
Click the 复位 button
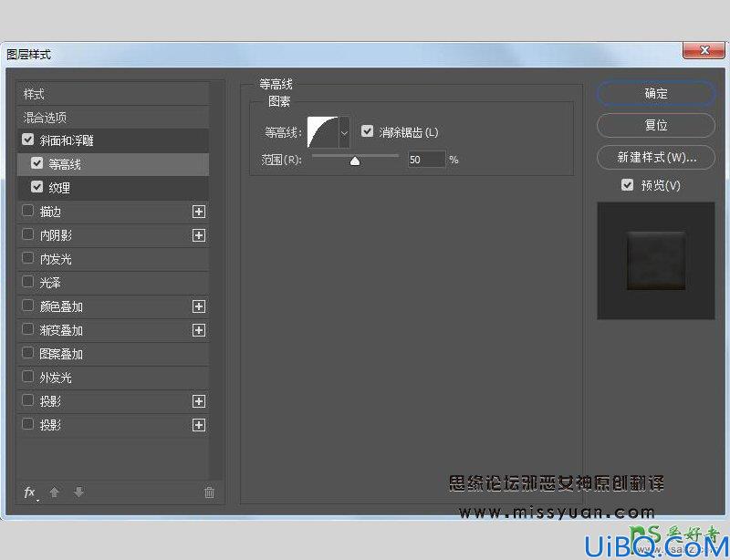[655, 125]
